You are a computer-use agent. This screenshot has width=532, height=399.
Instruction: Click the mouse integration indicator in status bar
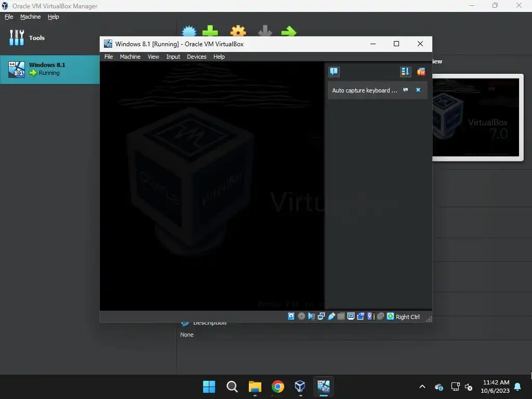(381, 316)
